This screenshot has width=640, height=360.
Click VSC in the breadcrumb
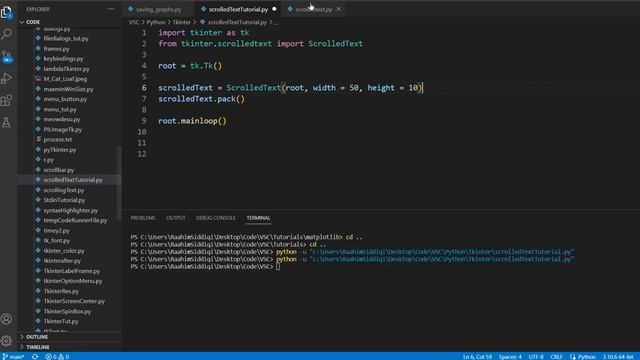pos(134,22)
